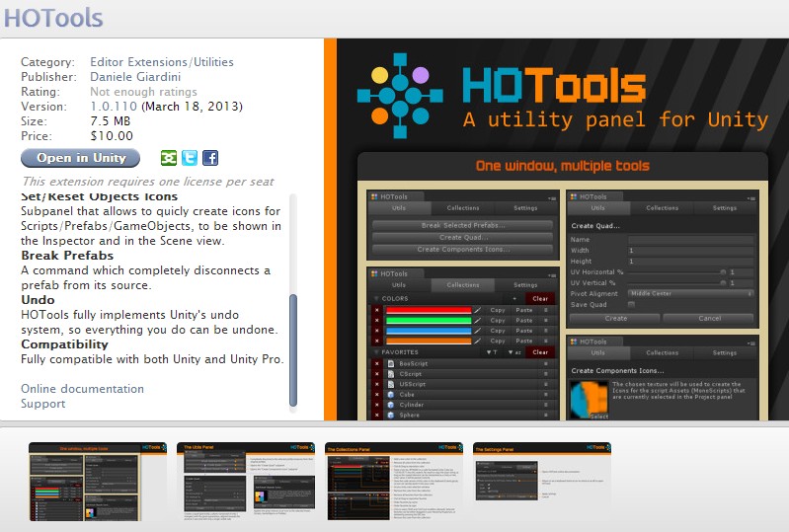Screen dimensions: 789x532
Task: Click the pencil icon next to red color
Action: point(478,310)
